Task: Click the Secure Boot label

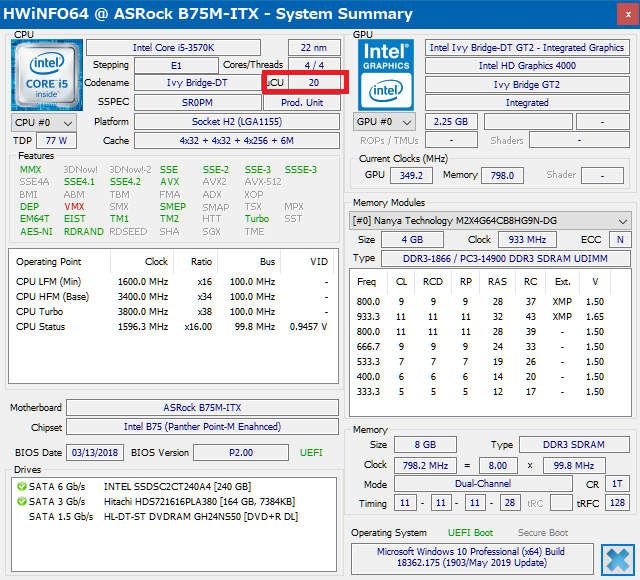Action: pos(543,533)
